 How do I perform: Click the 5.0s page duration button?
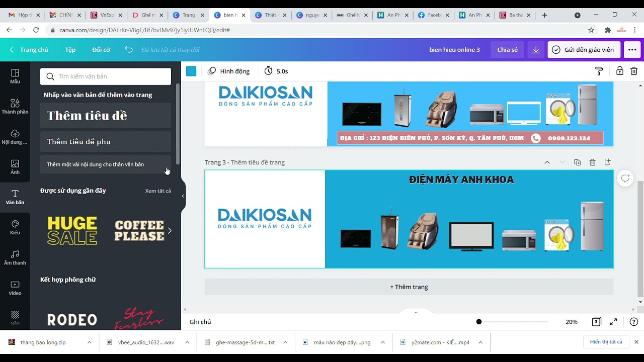276,71
